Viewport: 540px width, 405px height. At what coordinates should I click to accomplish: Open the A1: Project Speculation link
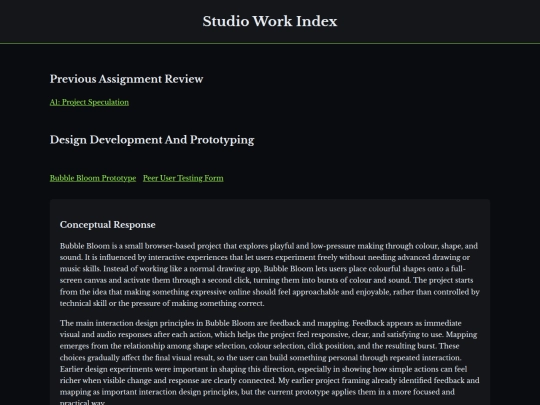(x=89, y=102)
